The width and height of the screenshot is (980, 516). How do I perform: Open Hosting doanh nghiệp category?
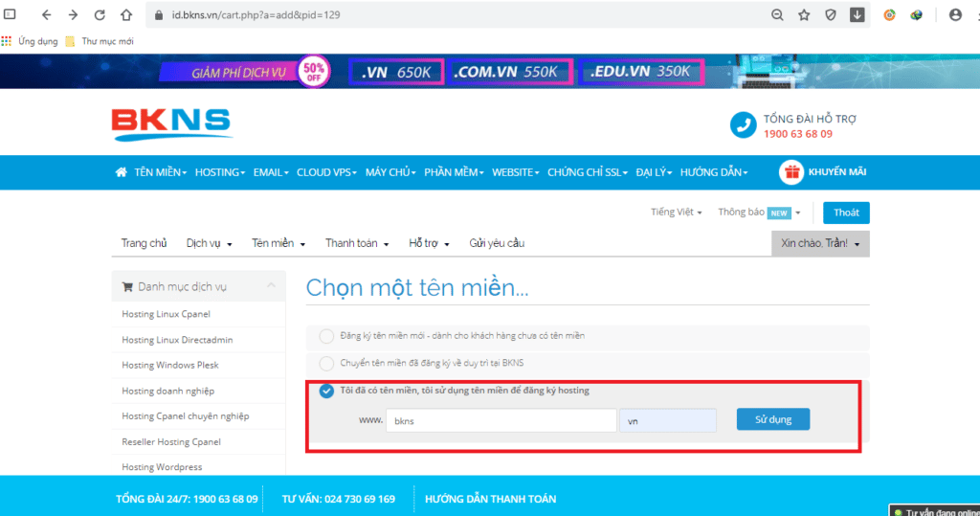(167, 391)
